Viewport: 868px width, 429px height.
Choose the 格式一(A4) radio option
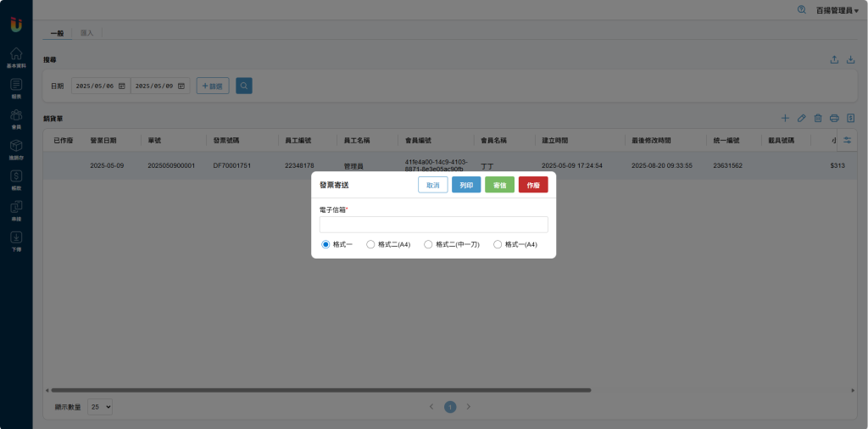pyautogui.click(x=498, y=244)
